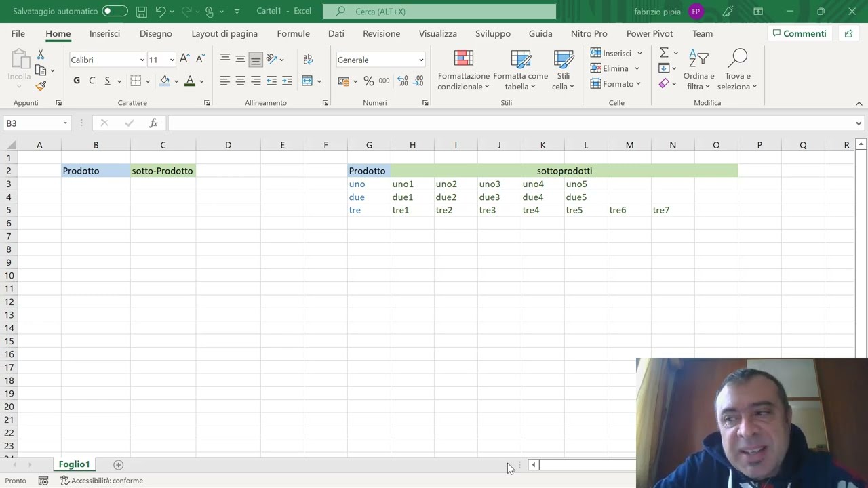
Task: Click Decrease Decimal icon
Action: [420, 81]
